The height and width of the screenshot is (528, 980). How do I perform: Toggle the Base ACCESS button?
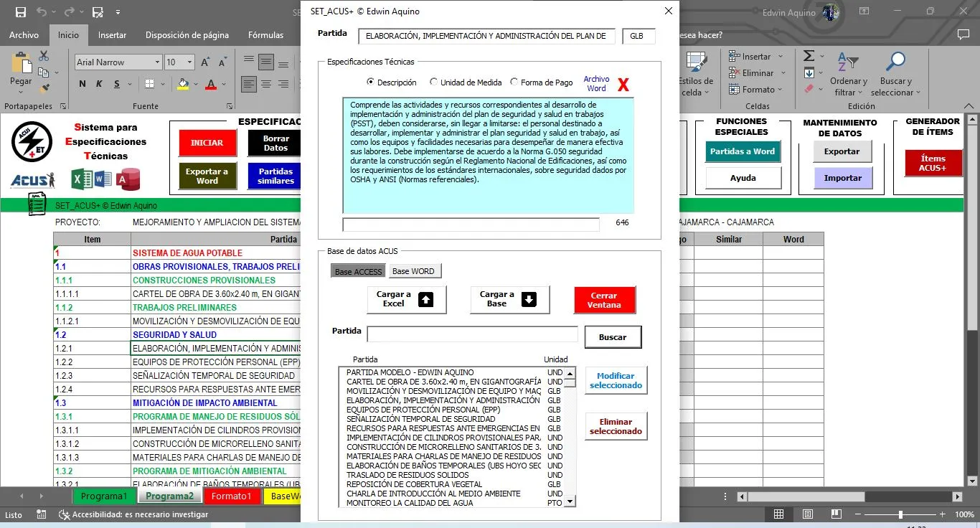(359, 271)
